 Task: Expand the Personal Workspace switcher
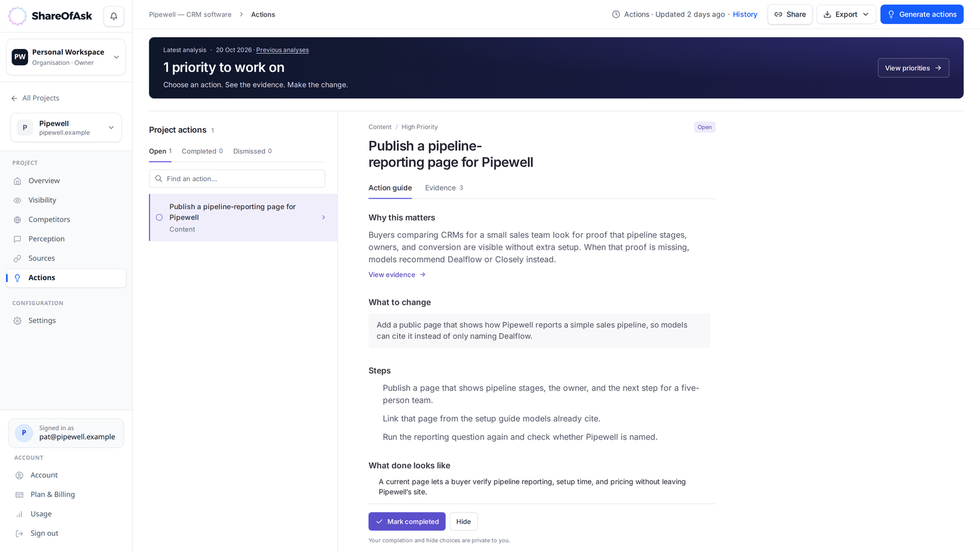click(66, 57)
